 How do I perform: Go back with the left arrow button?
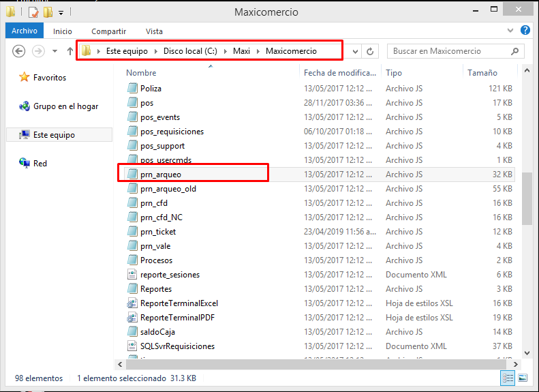pos(18,51)
